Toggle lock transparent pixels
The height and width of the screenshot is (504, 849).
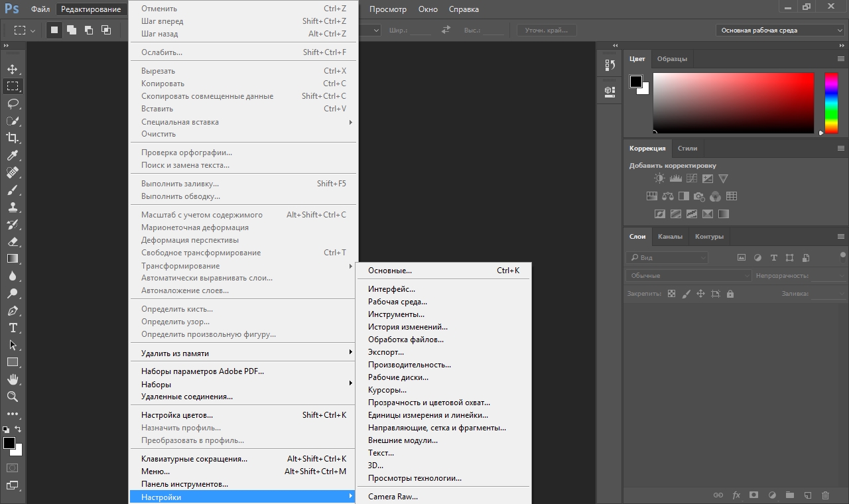coord(671,294)
